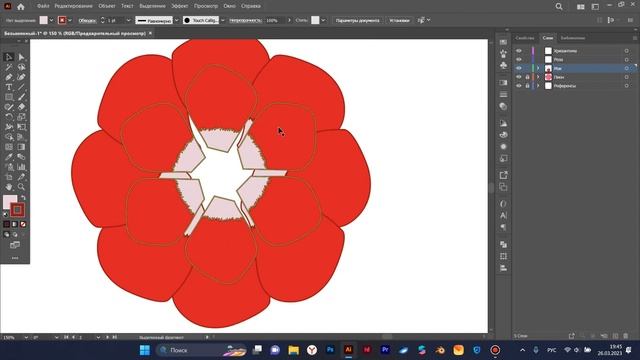640x360 pixels.
Task: Open the Touch Callig brush definition dropdown
Action: (223, 20)
